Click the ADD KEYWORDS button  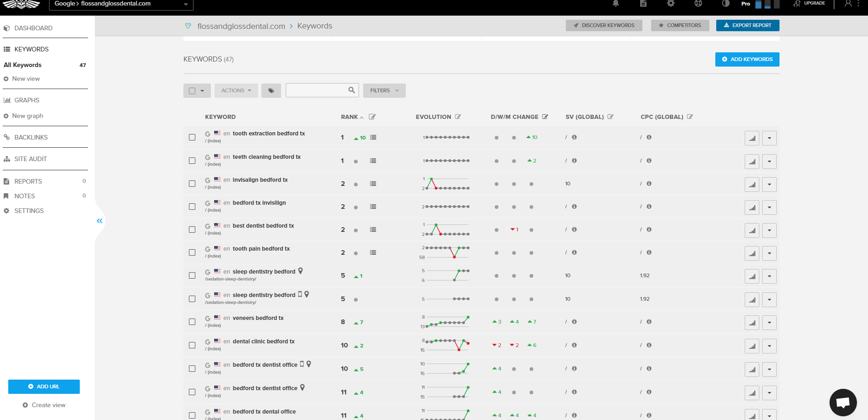(747, 59)
